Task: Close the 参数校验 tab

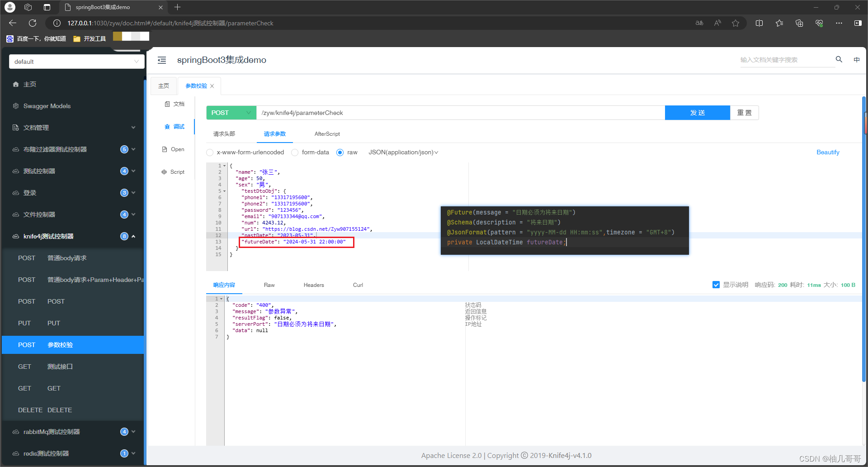Action: (x=212, y=86)
